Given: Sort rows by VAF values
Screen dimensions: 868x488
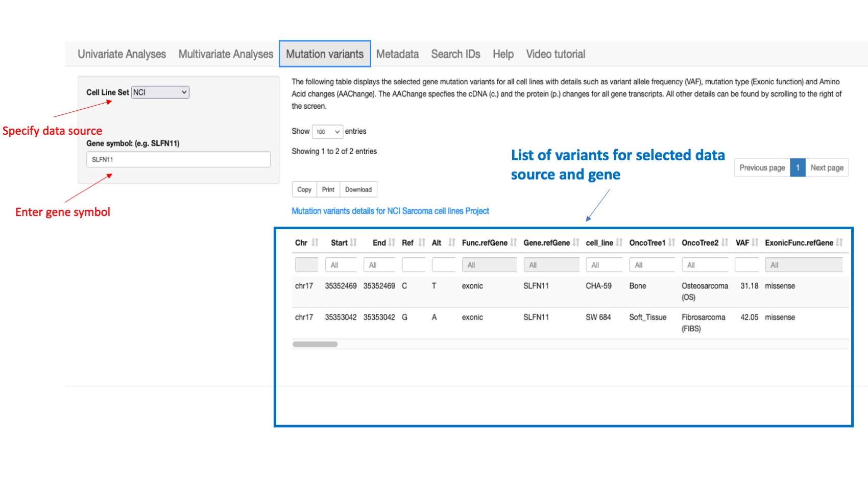Looking at the screenshot, I should (755, 242).
